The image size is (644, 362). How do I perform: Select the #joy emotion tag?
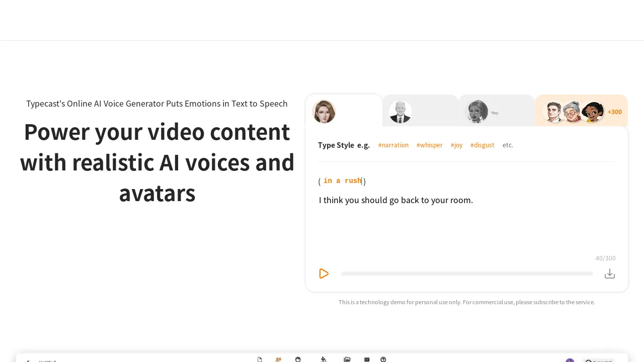click(456, 145)
